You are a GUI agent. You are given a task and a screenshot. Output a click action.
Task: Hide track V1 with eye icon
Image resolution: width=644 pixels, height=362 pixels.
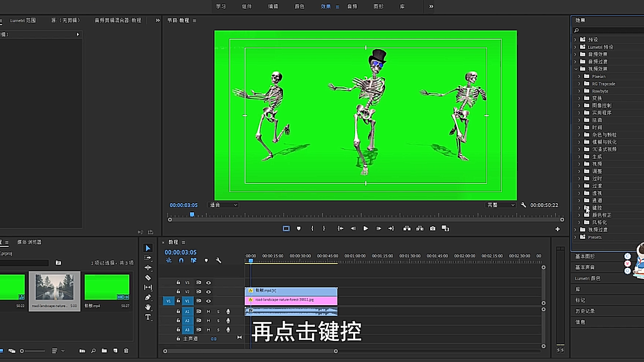coord(208,301)
